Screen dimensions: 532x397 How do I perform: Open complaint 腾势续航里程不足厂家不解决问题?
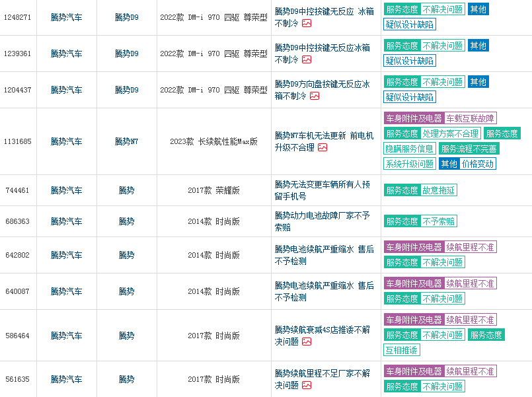323,379
